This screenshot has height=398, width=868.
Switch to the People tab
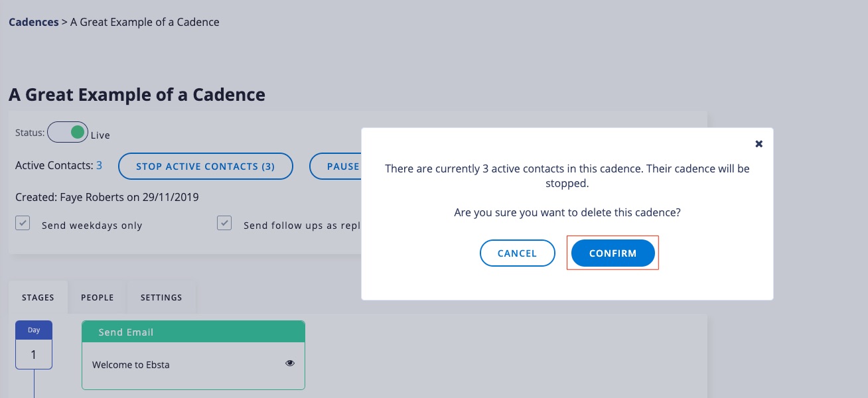point(98,297)
